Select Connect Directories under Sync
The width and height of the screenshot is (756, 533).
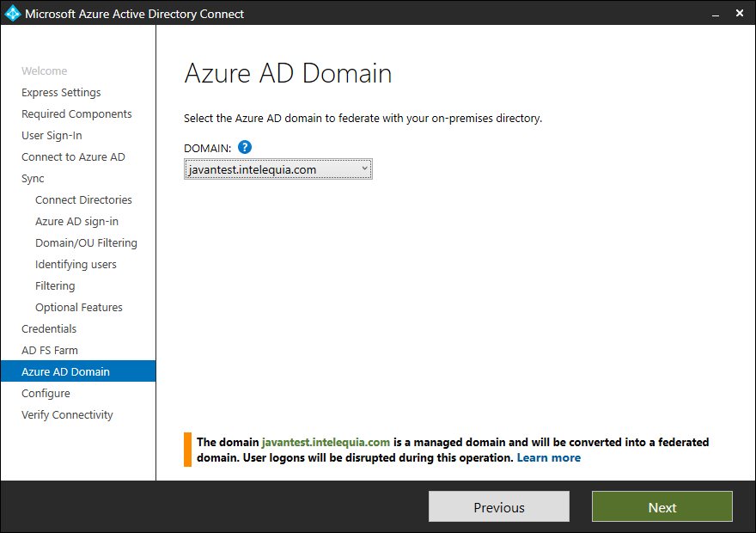83,199
